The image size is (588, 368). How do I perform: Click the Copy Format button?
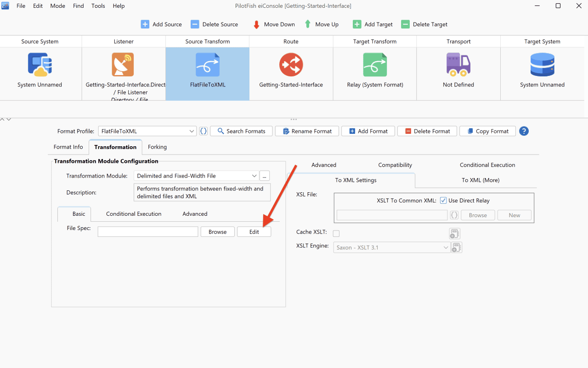tap(487, 131)
